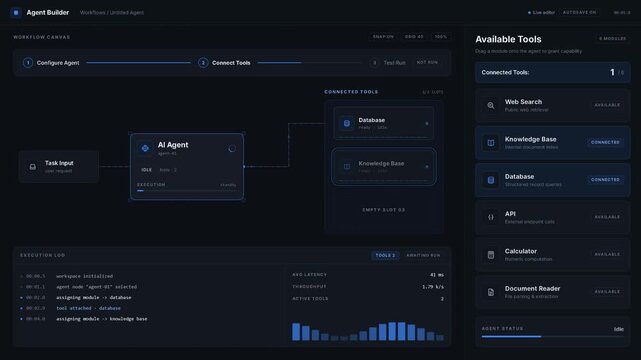The height and width of the screenshot is (360, 641).
Task: Click the Knowledge Base CONNECTED badge
Action: (605, 143)
